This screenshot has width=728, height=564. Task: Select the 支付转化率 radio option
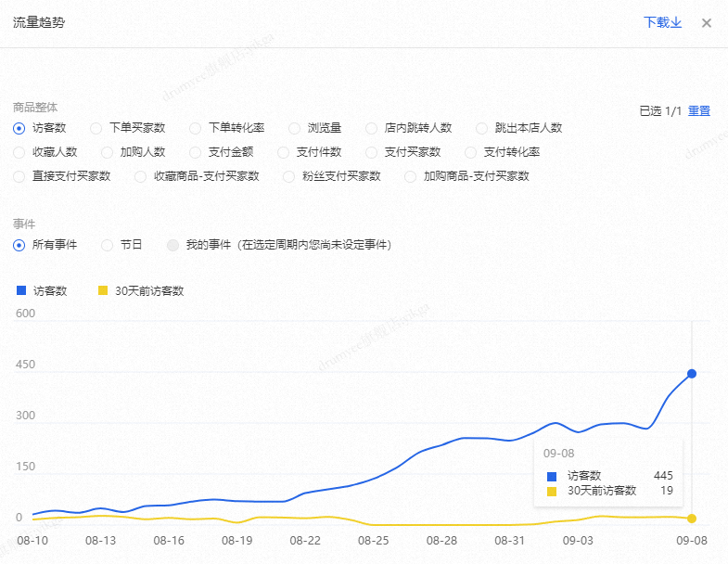471,152
